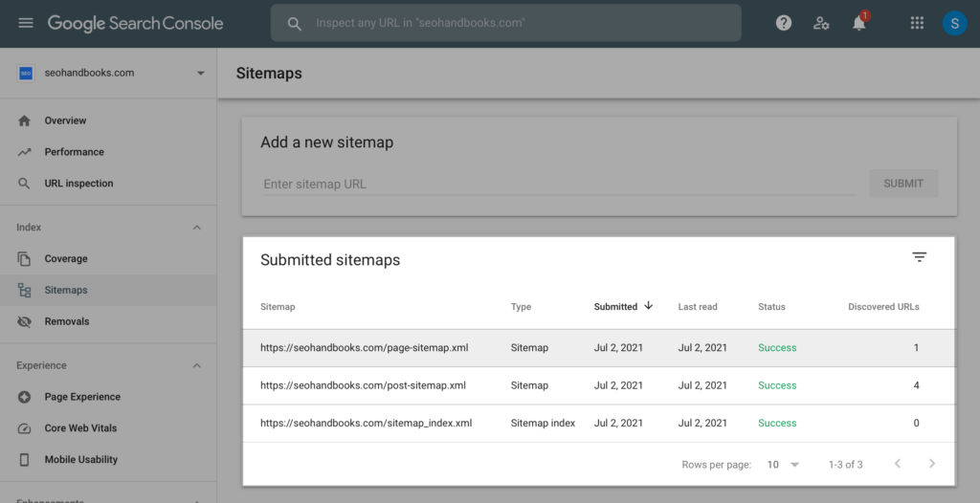Image resolution: width=980 pixels, height=503 pixels.
Task: Sort by the Submitted column header
Action: pos(615,307)
